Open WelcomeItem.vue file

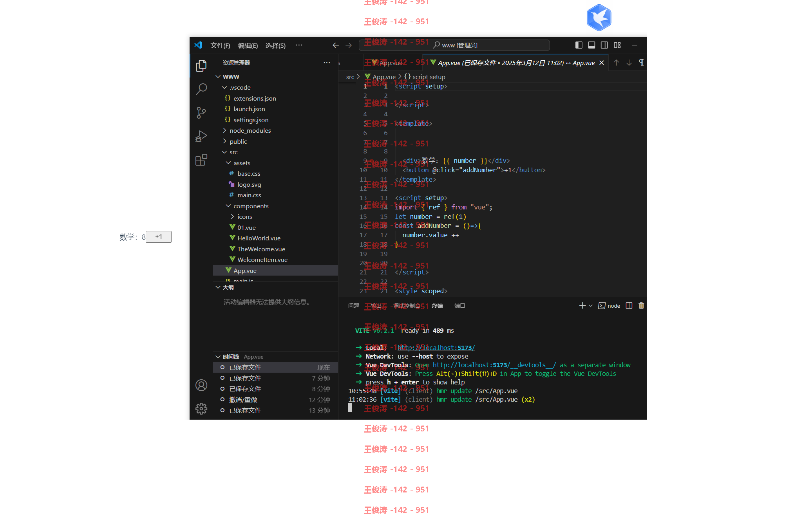(275, 260)
